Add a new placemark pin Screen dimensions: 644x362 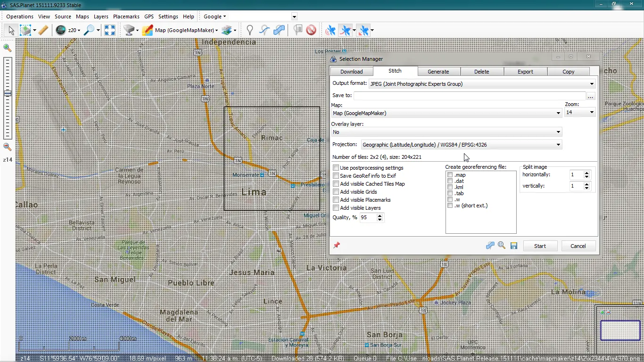coord(250,30)
